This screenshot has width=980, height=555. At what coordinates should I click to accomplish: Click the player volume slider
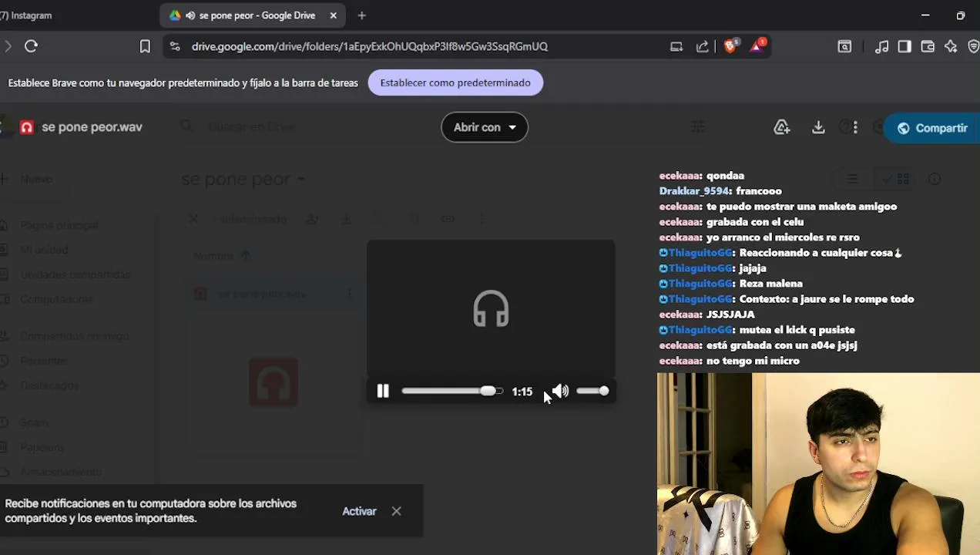pos(593,392)
